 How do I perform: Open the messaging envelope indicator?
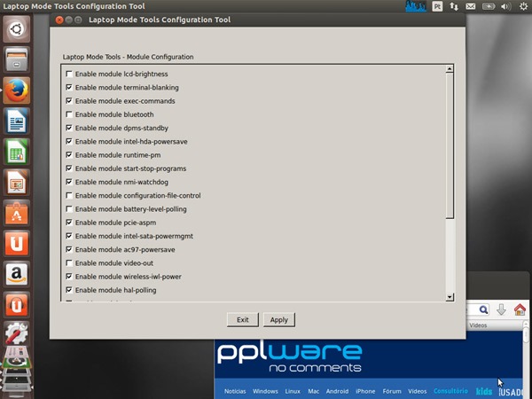pos(470,6)
